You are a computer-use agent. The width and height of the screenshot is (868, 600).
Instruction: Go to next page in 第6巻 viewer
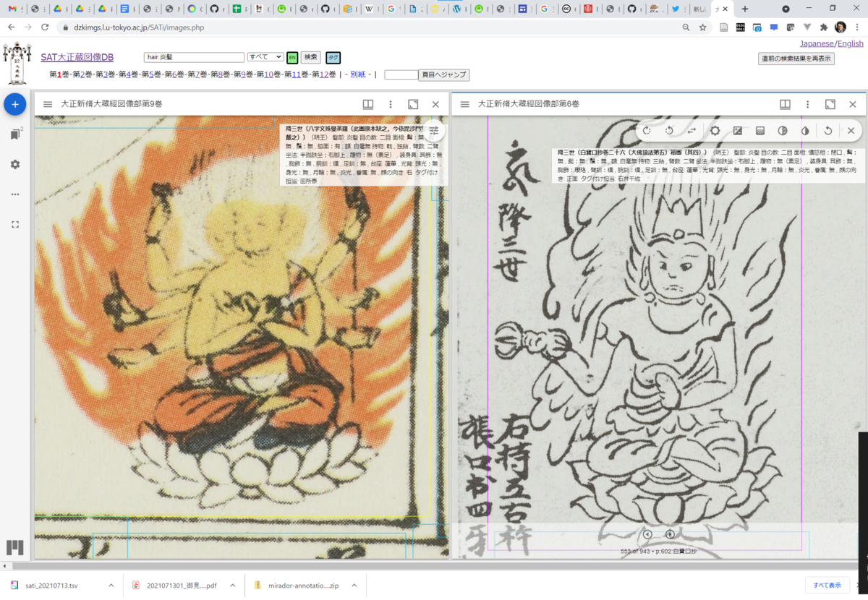(670, 534)
